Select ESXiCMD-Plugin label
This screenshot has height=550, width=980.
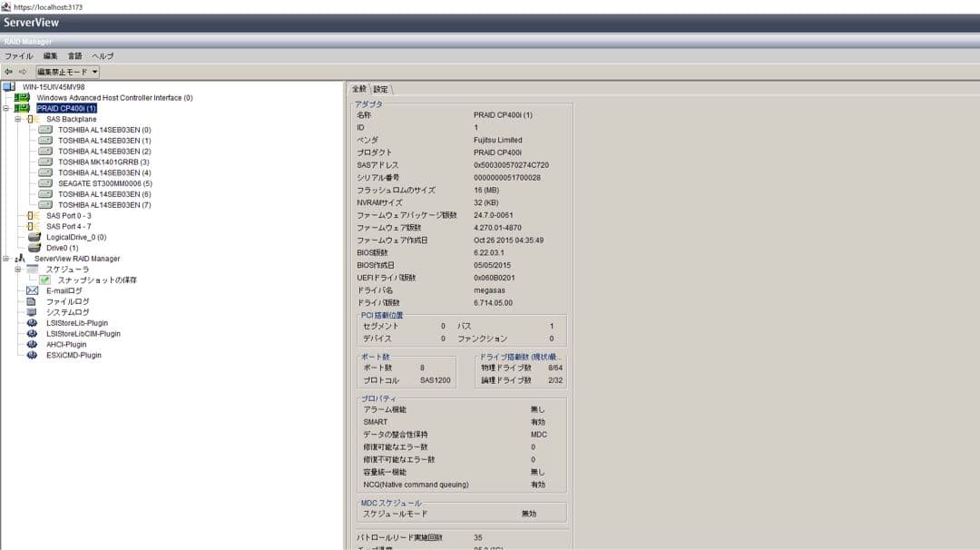pyautogui.click(x=73, y=355)
